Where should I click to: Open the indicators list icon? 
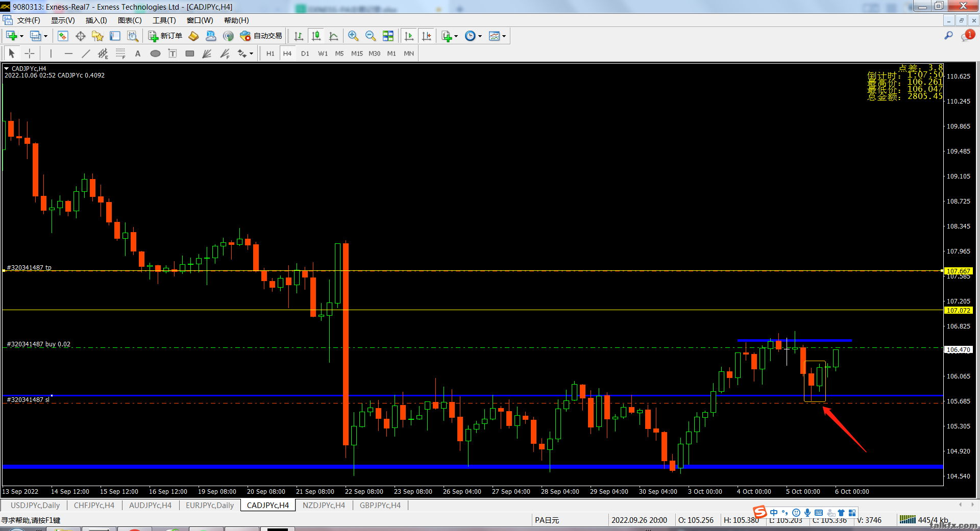tap(447, 36)
